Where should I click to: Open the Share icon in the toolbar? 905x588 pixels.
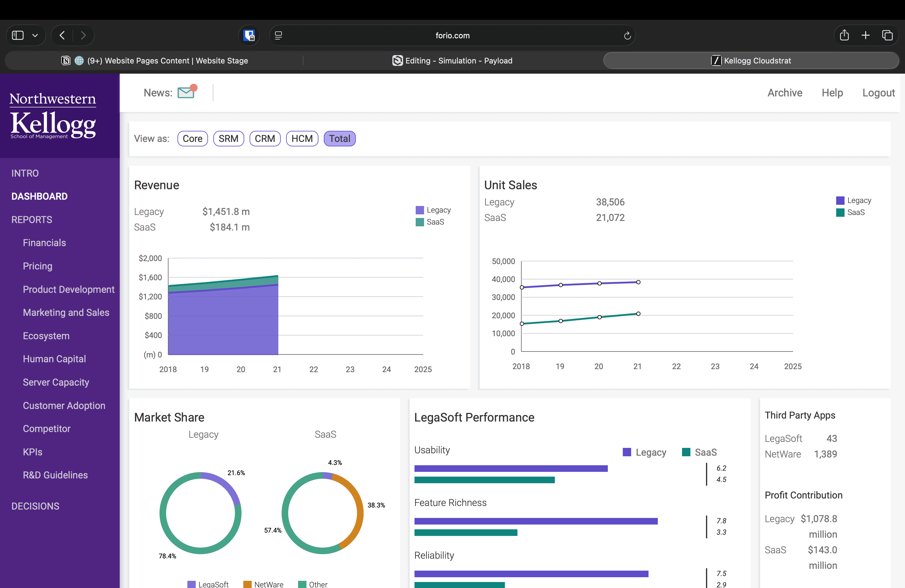click(844, 35)
